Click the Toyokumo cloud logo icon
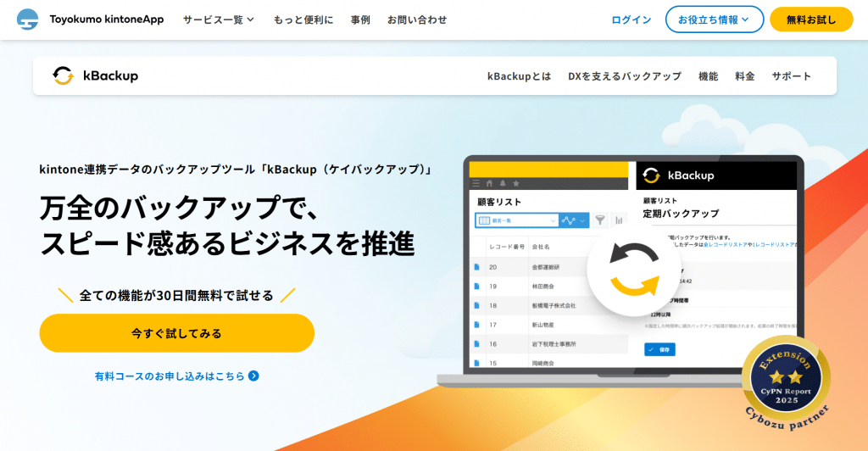Screen dimensions: 868x451 coord(27,19)
